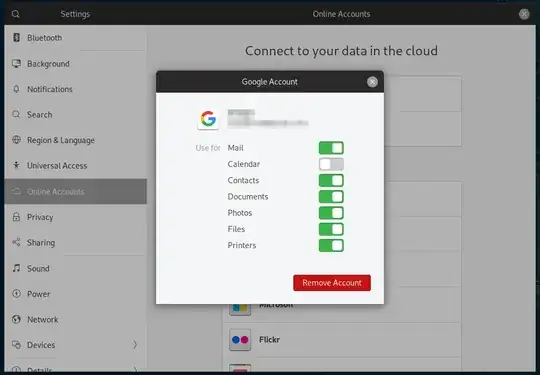Screen dimensions: 540x375
Task: Click the Google logo icon
Action: tap(208, 119)
